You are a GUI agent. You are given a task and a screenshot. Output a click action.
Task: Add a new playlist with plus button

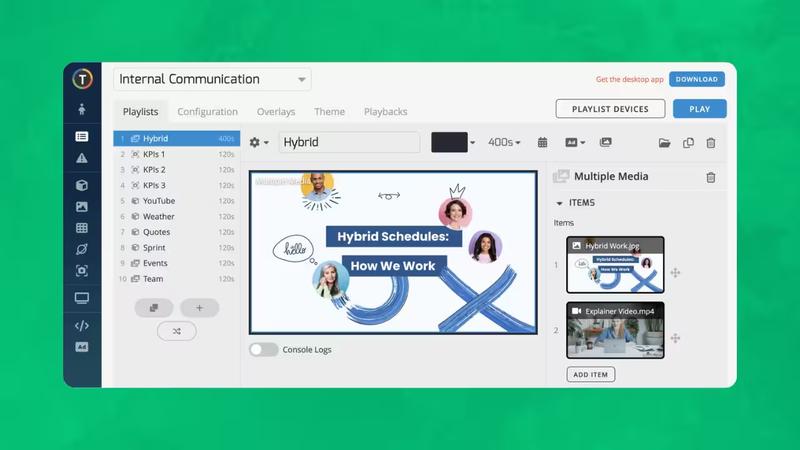click(x=199, y=308)
